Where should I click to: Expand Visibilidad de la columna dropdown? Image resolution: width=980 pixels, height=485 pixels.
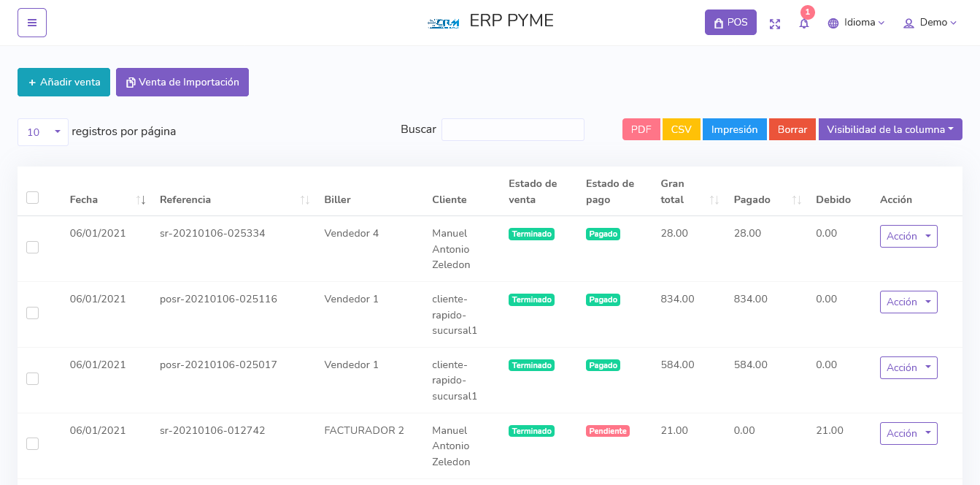coord(890,129)
